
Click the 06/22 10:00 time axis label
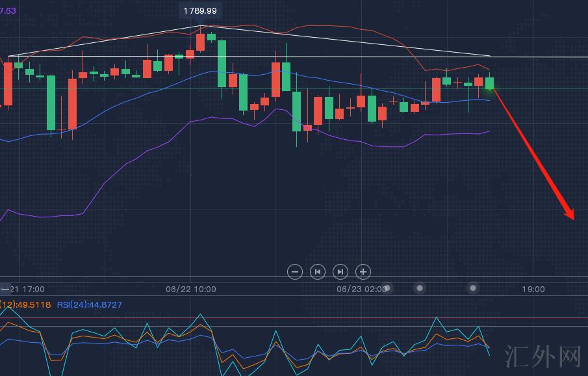pos(191,289)
